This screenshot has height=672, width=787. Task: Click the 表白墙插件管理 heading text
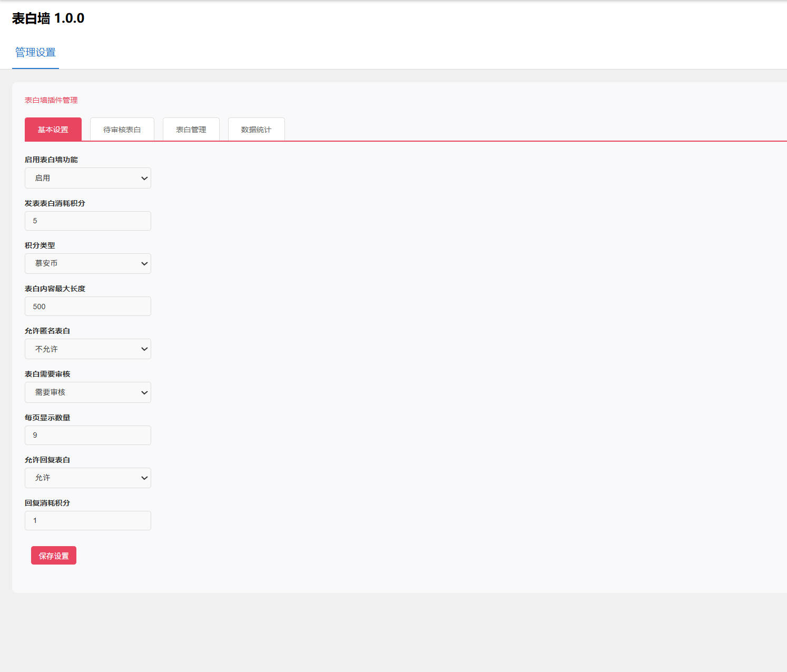coord(51,100)
